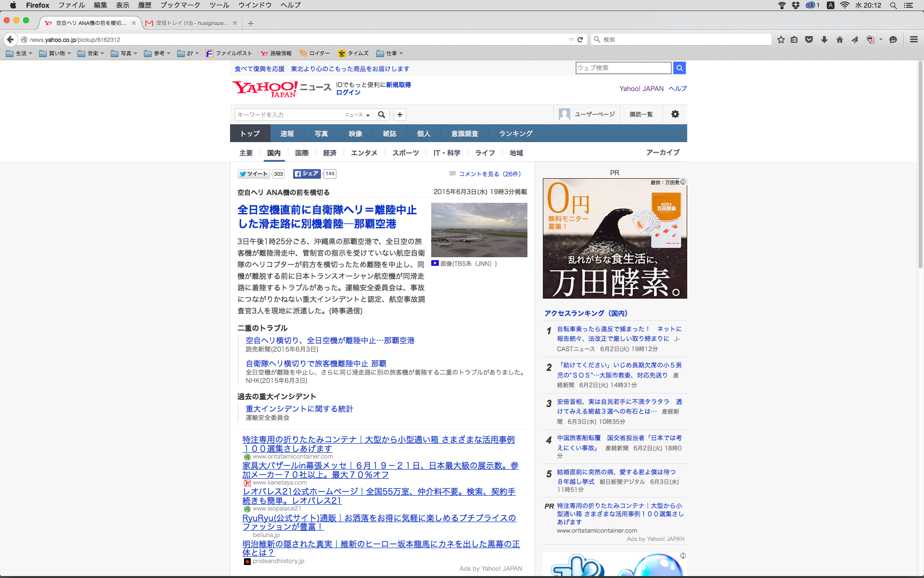Click the bookmark star icon
The width and height of the screenshot is (924, 578).
[781, 39]
